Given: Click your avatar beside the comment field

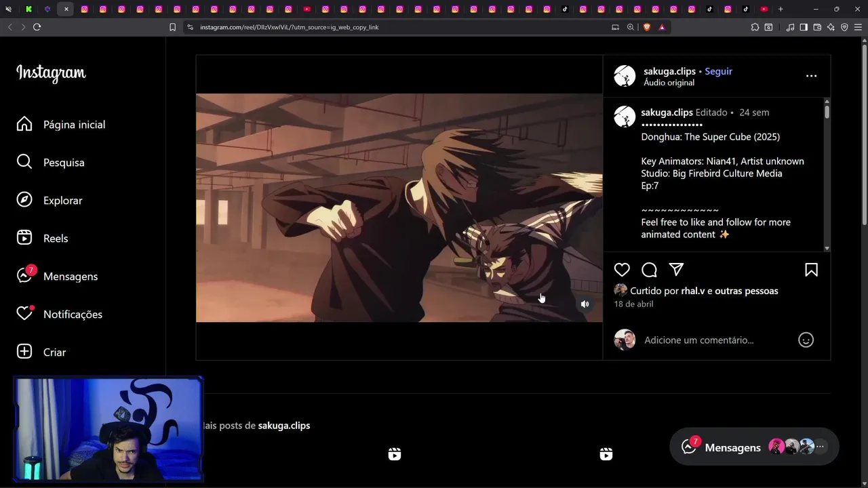Looking at the screenshot, I should [625, 340].
